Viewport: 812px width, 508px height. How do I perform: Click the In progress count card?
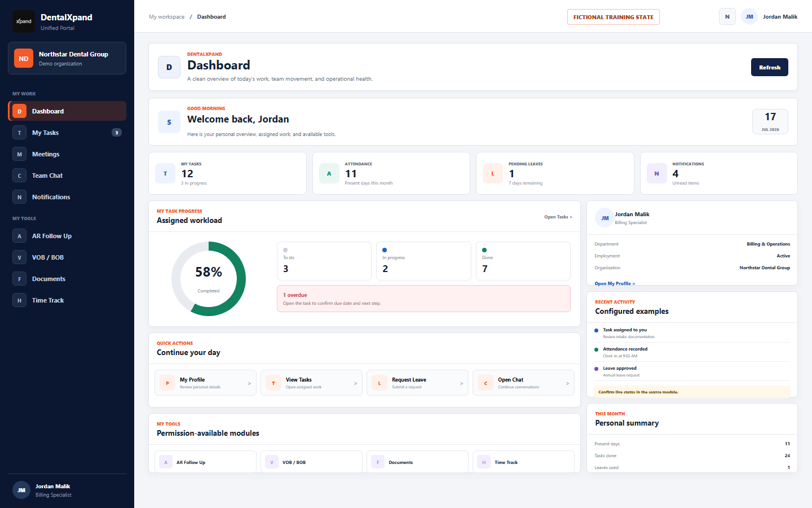[x=423, y=261]
